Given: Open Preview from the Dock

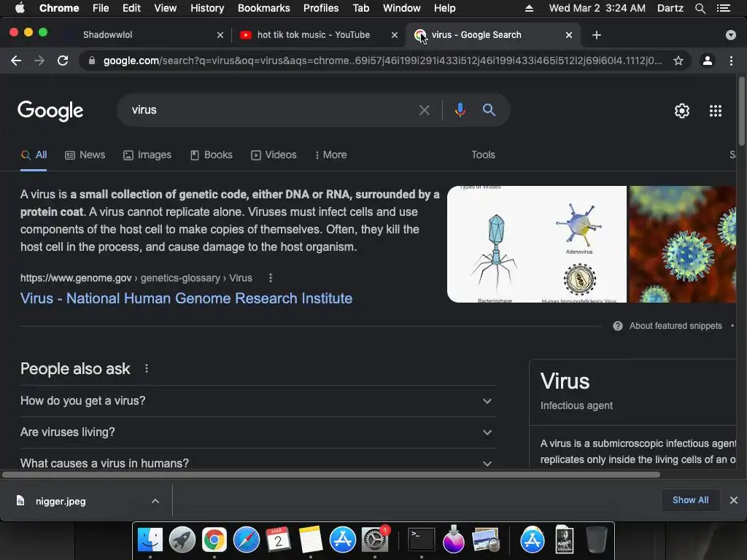Looking at the screenshot, I should pyautogui.click(x=485, y=540).
